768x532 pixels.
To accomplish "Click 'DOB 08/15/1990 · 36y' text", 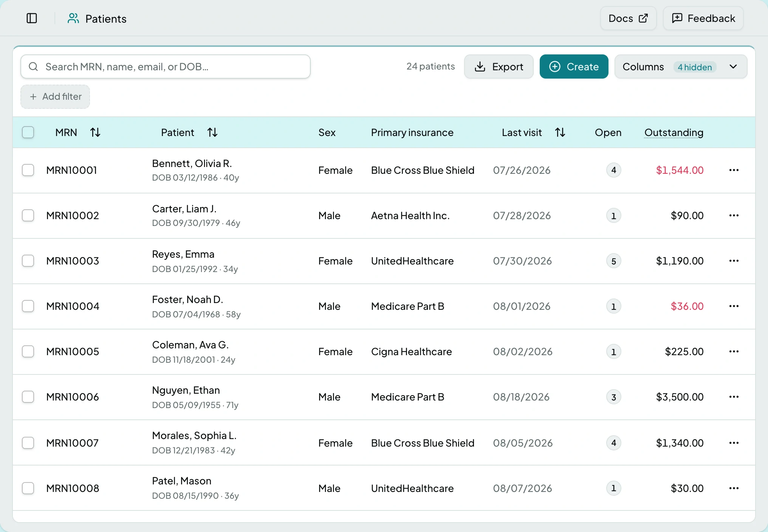I will point(195,495).
